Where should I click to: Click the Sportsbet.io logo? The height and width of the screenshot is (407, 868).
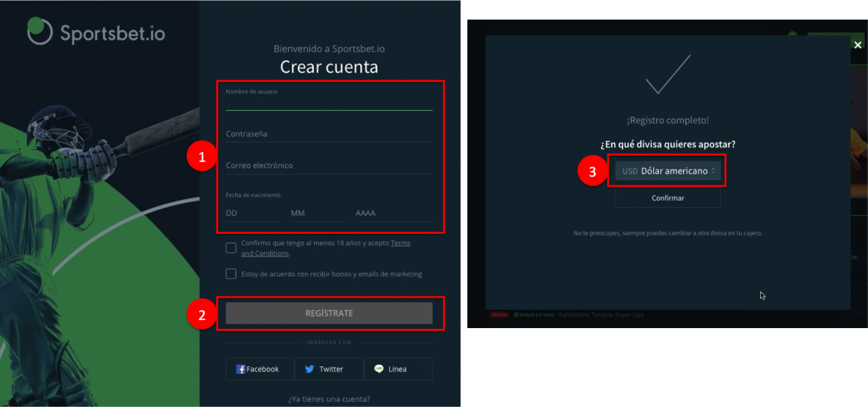pos(96,32)
